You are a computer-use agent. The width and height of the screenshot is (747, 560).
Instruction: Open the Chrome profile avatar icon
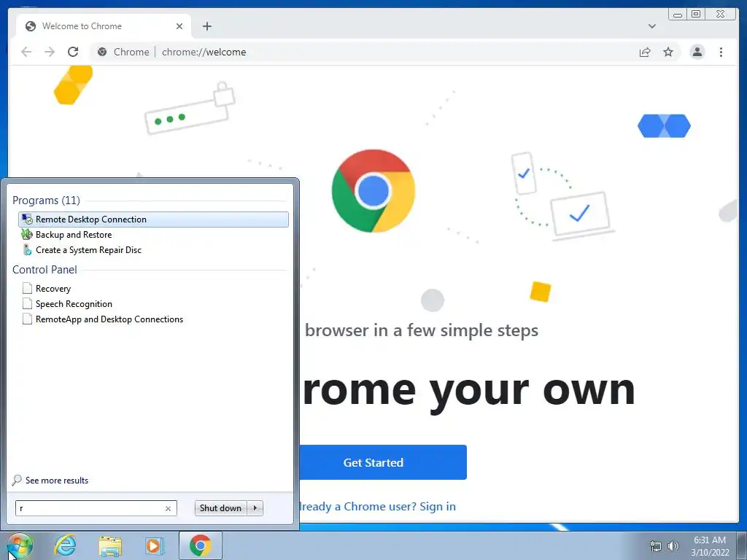point(697,52)
